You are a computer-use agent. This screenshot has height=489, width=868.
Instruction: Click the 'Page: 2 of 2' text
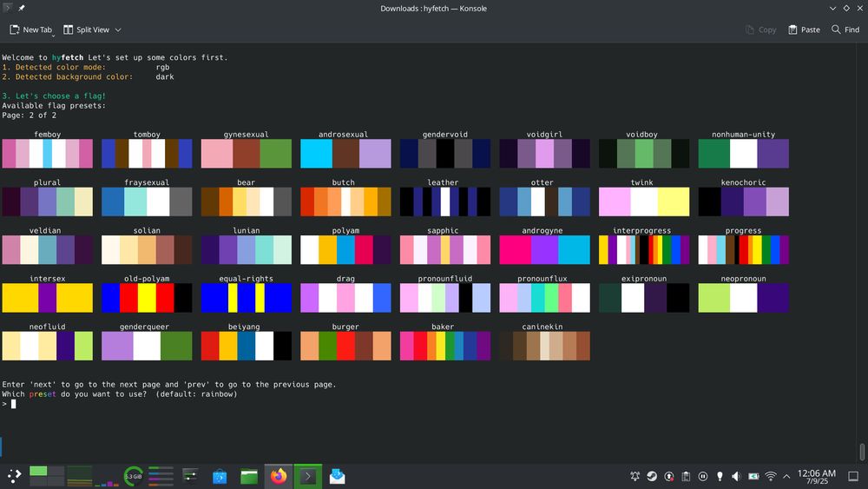pyautogui.click(x=29, y=116)
